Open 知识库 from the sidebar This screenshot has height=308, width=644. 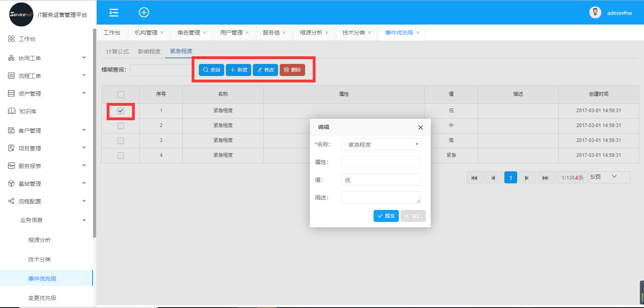[28, 111]
